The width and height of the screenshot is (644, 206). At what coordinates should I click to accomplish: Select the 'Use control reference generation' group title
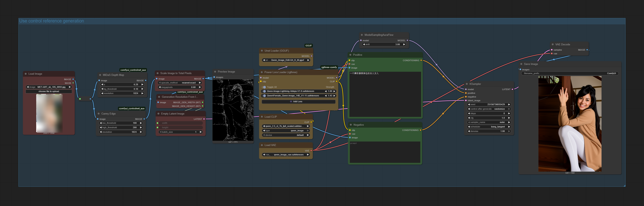[x=52, y=21]
